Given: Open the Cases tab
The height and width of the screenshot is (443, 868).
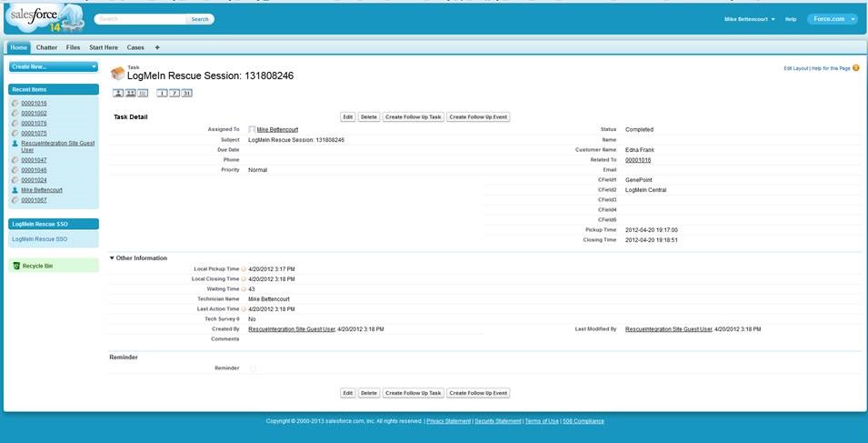Looking at the screenshot, I should pyautogui.click(x=135, y=47).
